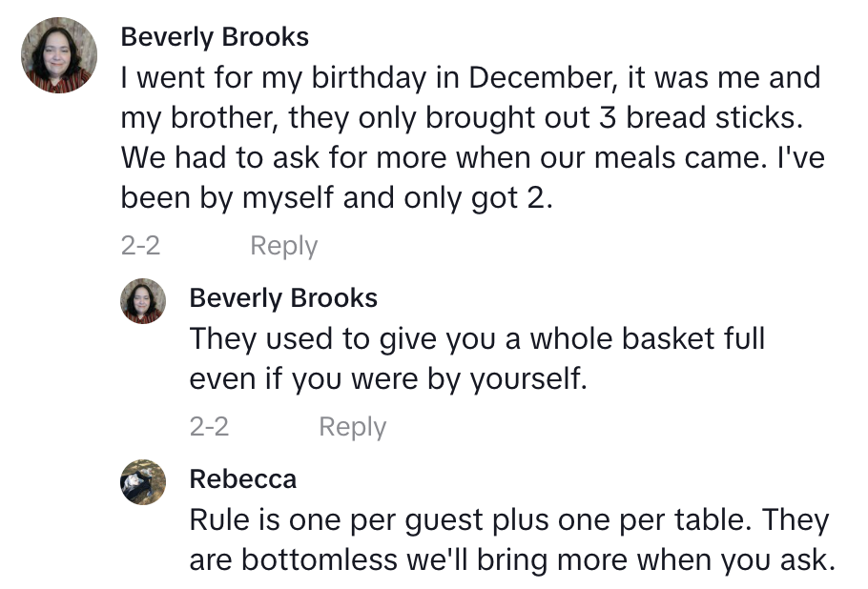This screenshot has width=868, height=589.
Task: Click the 2-2 date under top comment
Action: click(140, 246)
